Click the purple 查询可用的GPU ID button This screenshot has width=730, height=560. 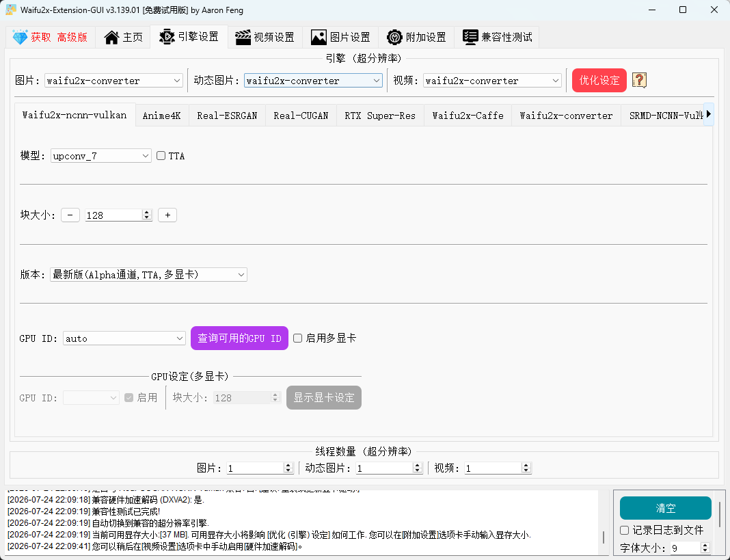(x=239, y=338)
